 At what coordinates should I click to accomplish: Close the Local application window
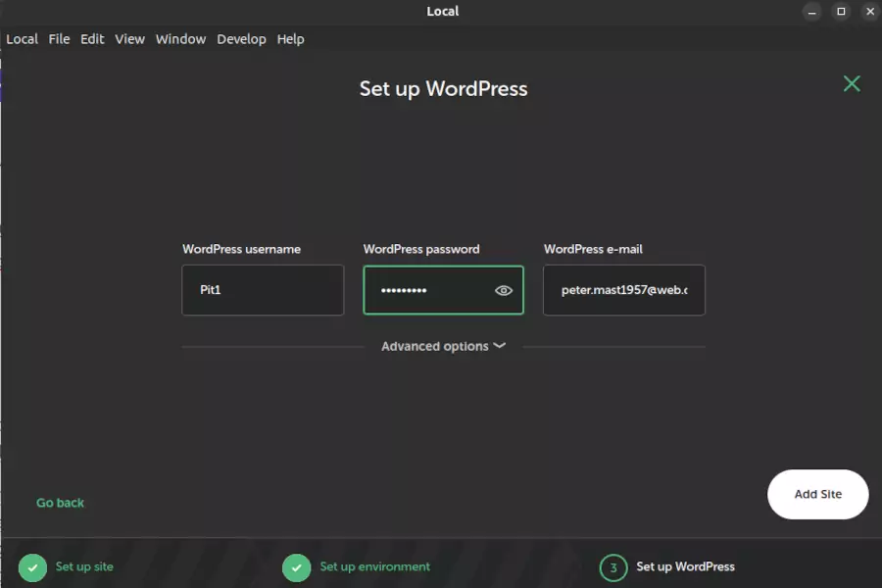click(870, 11)
